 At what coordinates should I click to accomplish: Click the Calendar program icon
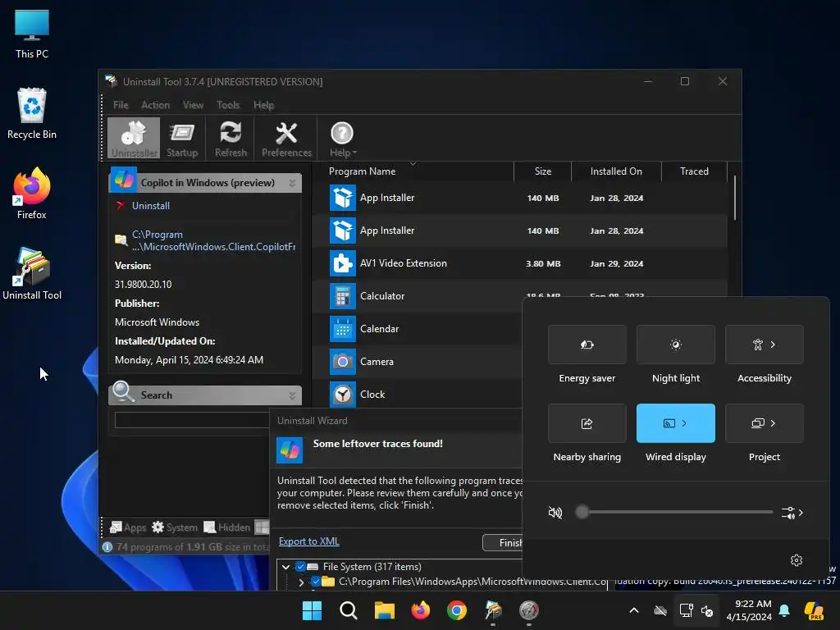click(x=342, y=329)
